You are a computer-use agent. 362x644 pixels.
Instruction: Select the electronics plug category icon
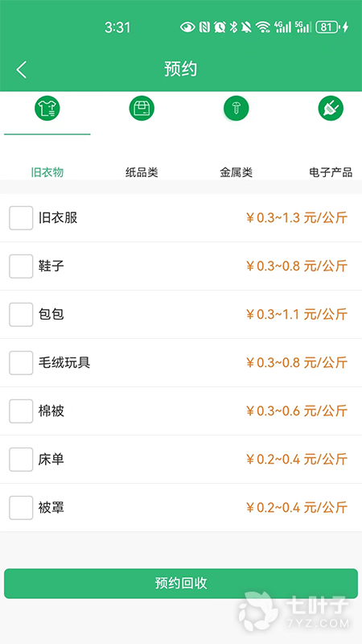pyautogui.click(x=331, y=109)
